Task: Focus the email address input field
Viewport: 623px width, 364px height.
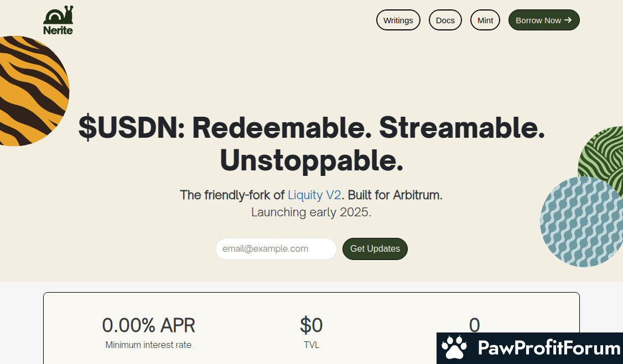Action: pyautogui.click(x=276, y=249)
